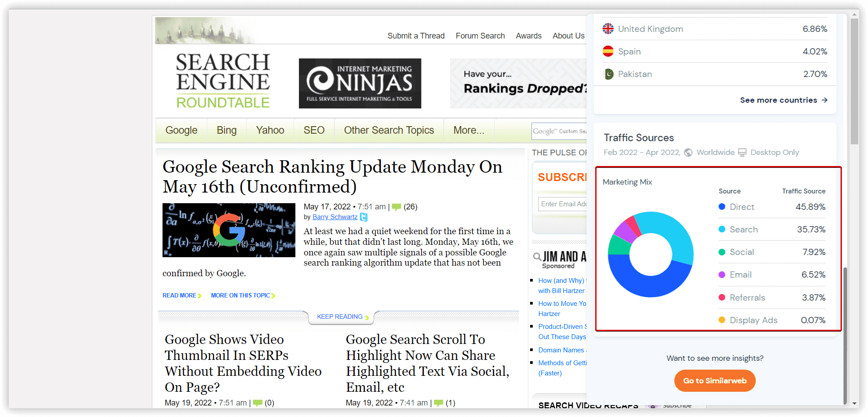This screenshot has width=868, height=417.
Task: Click the yellow Display Ads legend dot
Action: coord(722,320)
